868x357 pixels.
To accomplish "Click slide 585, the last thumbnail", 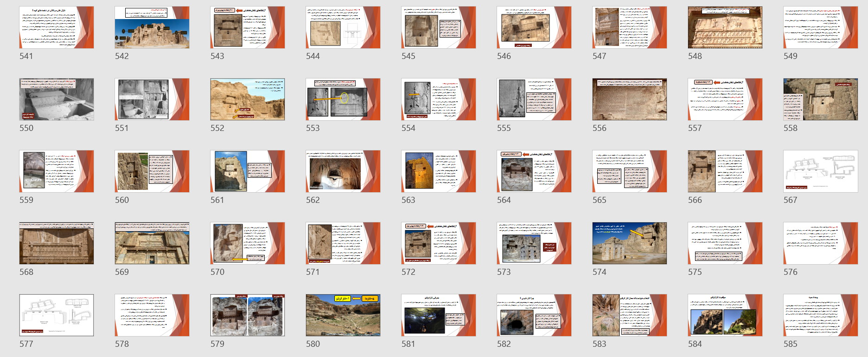I will tap(821, 315).
